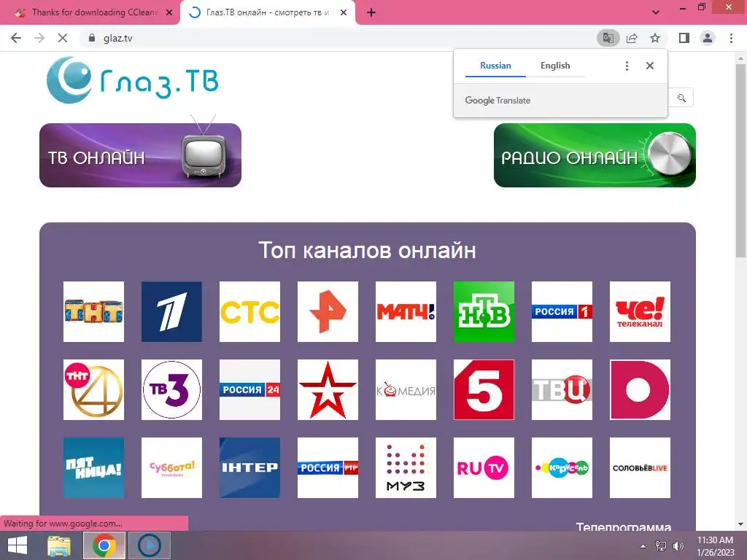Click the ТВ ОНЛАЙН banner

click(141, 155)
